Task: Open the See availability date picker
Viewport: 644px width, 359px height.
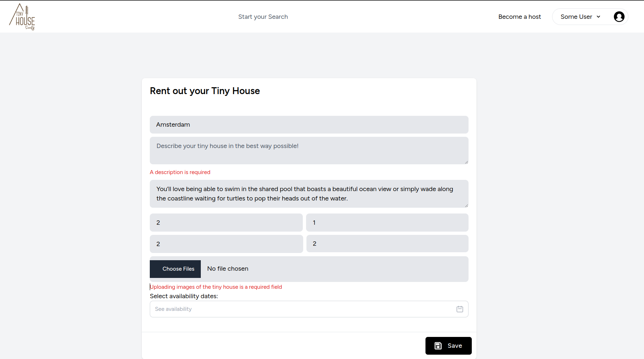Action: pyautogui.click(x=289, y=309)
